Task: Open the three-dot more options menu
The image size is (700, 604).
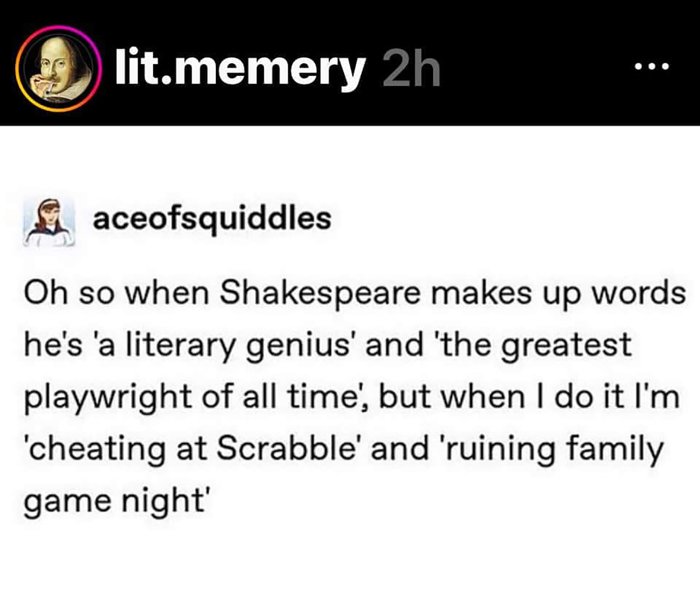Action: pyautogui.click(x=652, y=66)
